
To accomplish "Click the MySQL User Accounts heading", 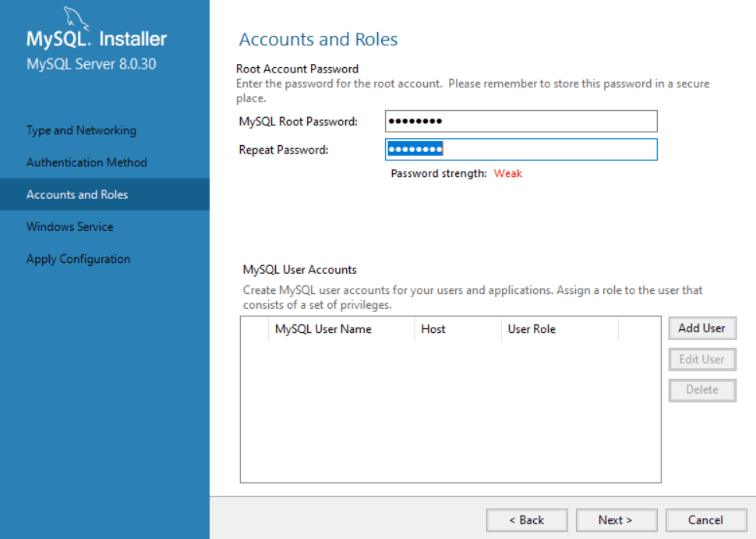I will click(x=300, y=270).
